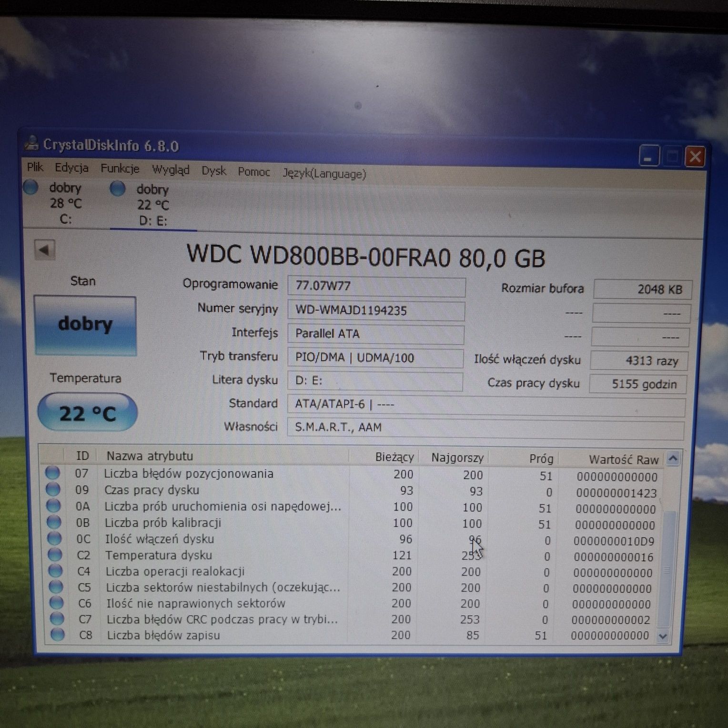Image resolution: width=728 pixels, height=728 pixels.
Task: Open the Pomoc menu
Action: 253,172
